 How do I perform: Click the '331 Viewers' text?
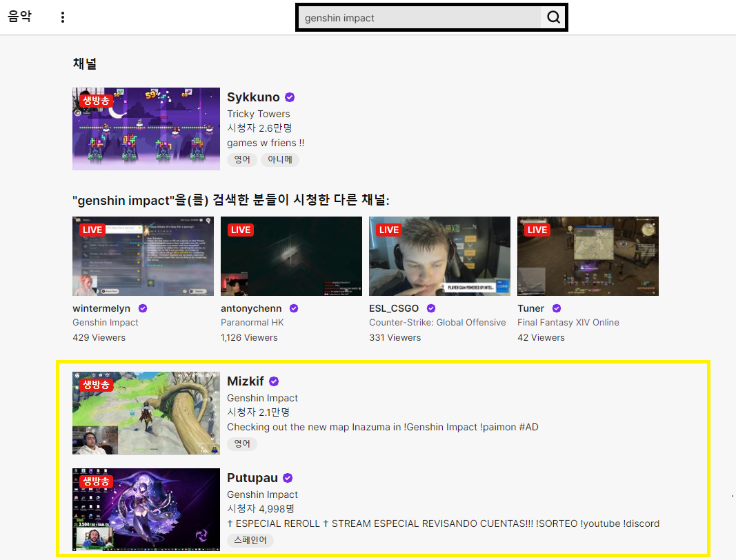395,337
